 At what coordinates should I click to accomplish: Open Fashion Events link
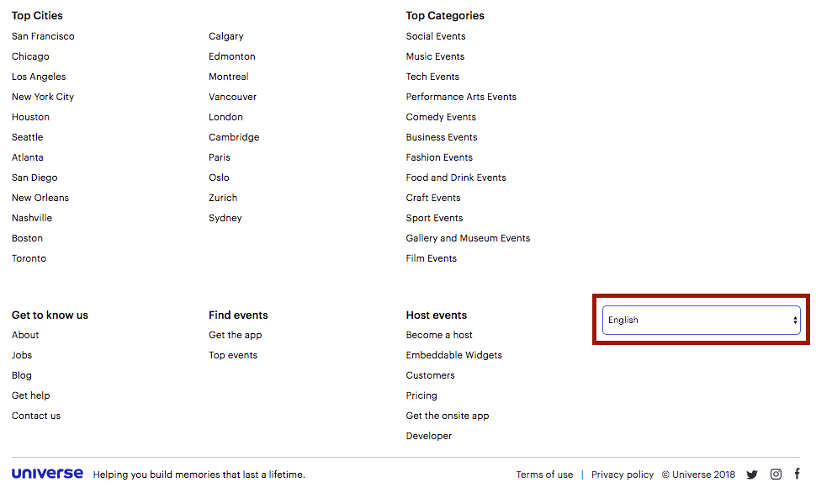pos(439,157)
